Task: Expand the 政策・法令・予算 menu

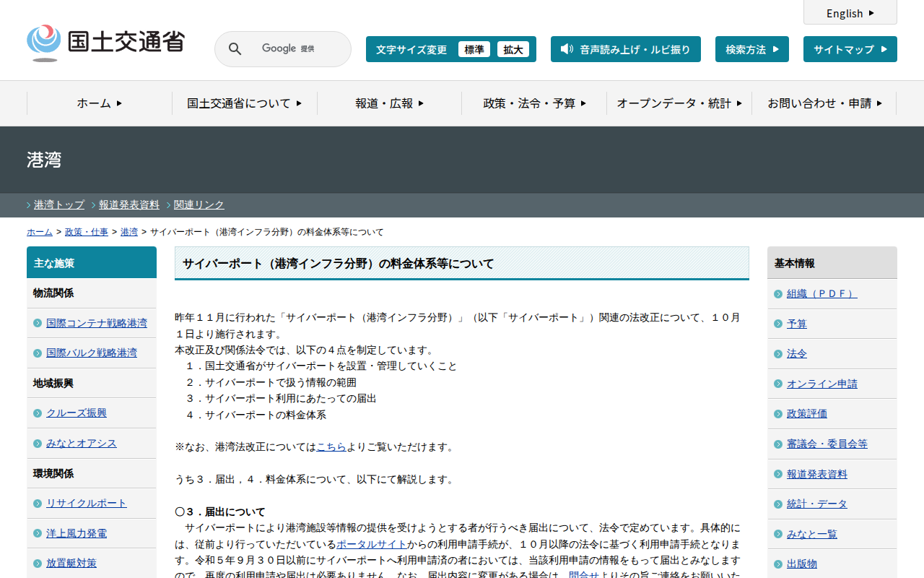Action: point(534,103)
